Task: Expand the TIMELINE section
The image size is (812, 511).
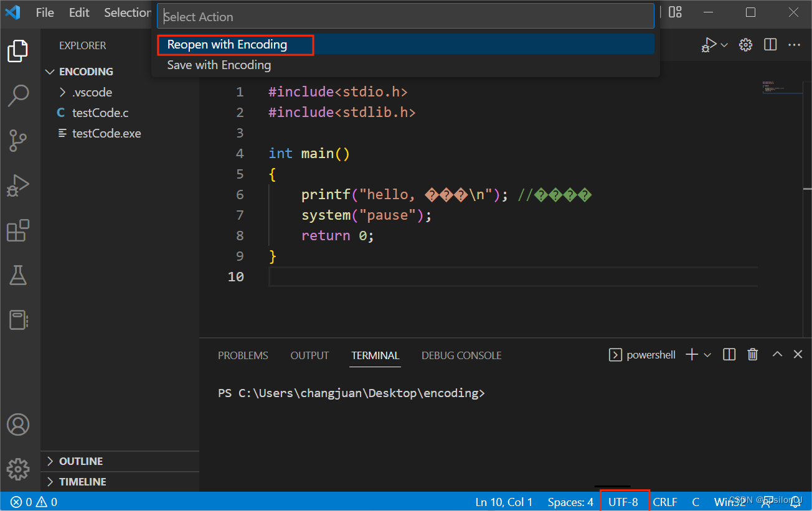Action: click(120, 482)
